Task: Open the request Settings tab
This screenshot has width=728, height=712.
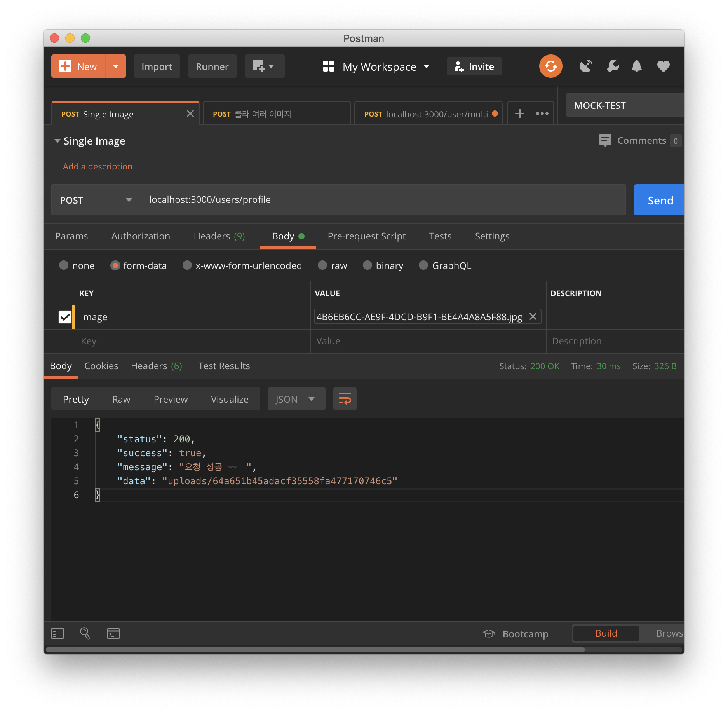Action: (x=492, y=236)
